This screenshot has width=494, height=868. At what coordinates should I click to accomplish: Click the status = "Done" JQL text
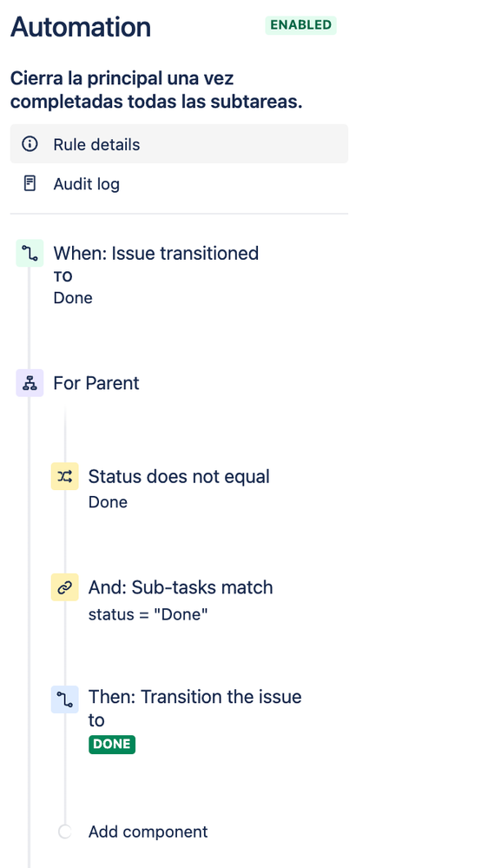[148, 614]
